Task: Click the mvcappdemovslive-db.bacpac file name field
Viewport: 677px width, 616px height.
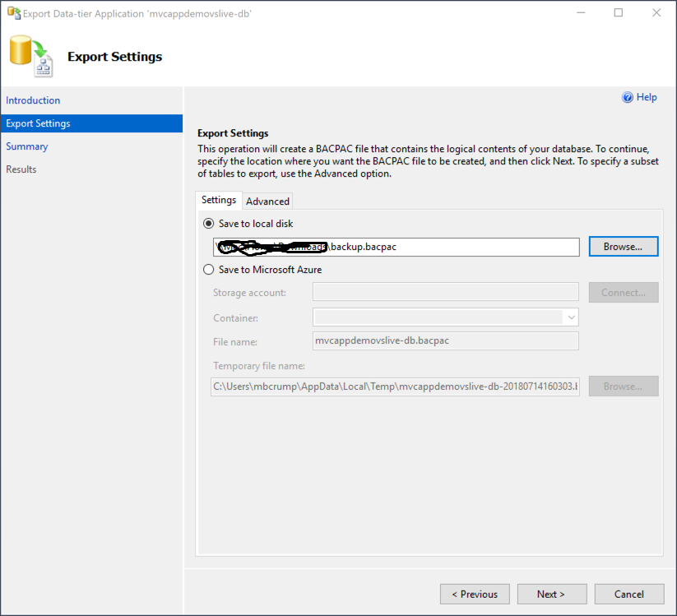Action: pos(444,340)
